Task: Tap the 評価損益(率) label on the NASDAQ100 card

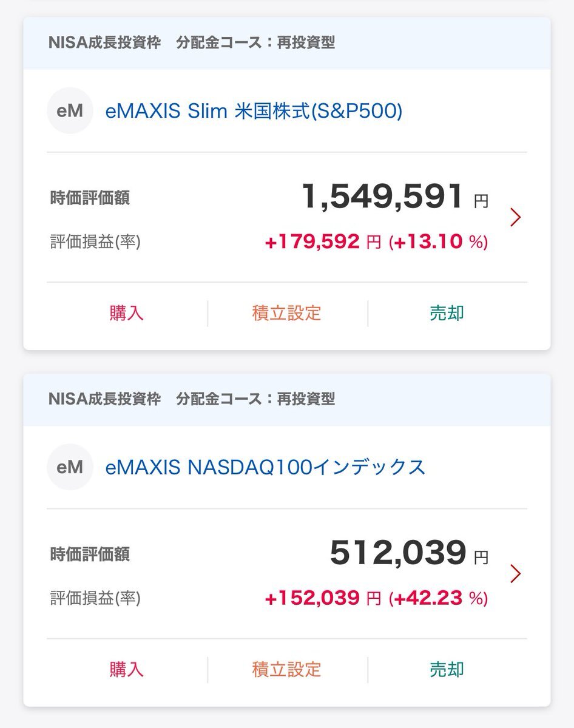Action: point(95,599)
